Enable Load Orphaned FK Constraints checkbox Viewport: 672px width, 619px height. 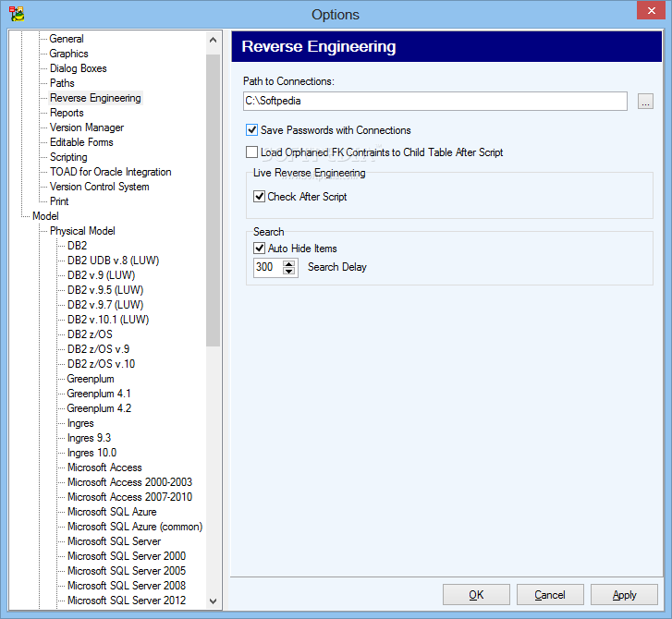click(251, 152)
